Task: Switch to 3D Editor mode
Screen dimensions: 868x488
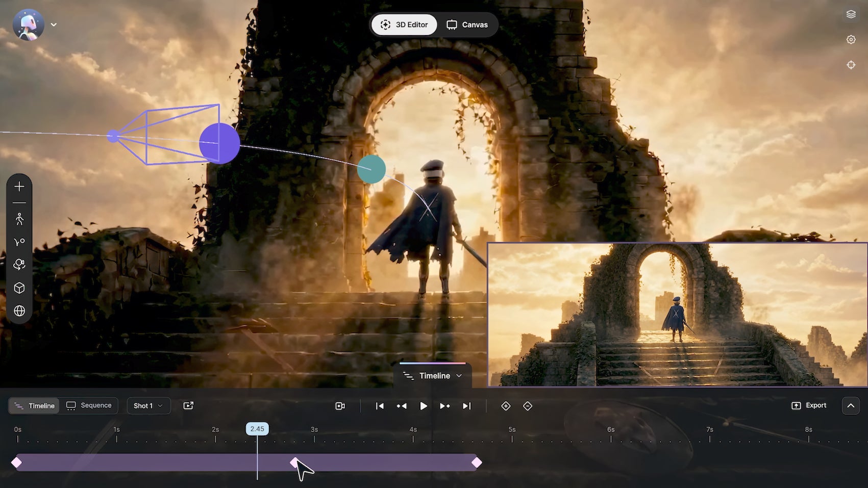Action: click(x=404, y=24)
